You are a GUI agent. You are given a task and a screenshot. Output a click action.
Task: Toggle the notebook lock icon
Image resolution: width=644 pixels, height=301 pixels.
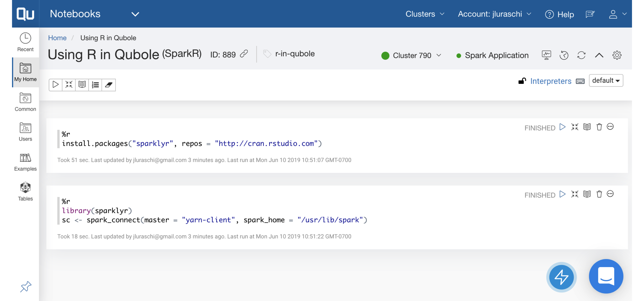[522, 81]
